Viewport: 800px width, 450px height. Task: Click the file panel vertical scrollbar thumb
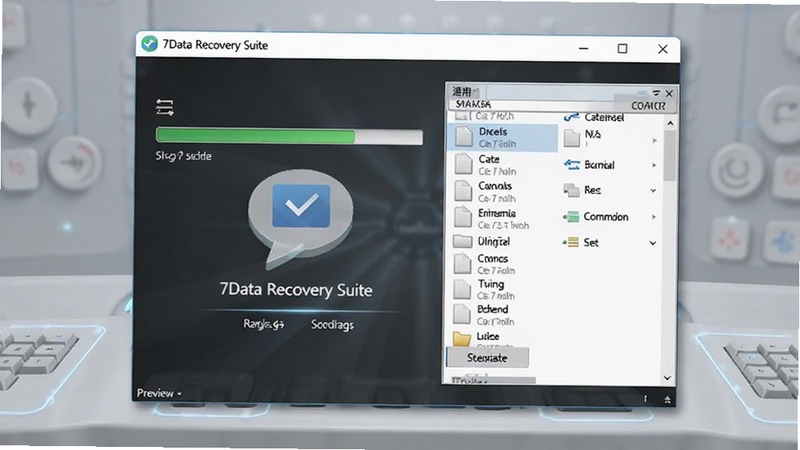pyautogui.click(x=669, y=155)
